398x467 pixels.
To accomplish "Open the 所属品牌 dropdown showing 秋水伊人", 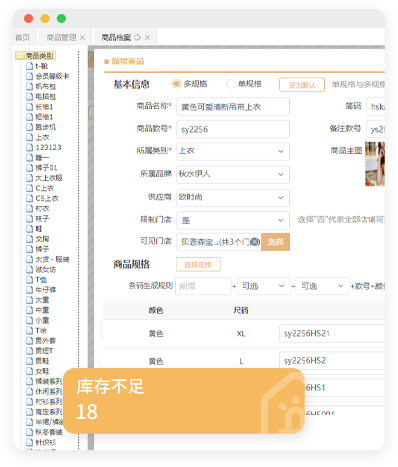I will pyautogui.click(x=233, y=174).
